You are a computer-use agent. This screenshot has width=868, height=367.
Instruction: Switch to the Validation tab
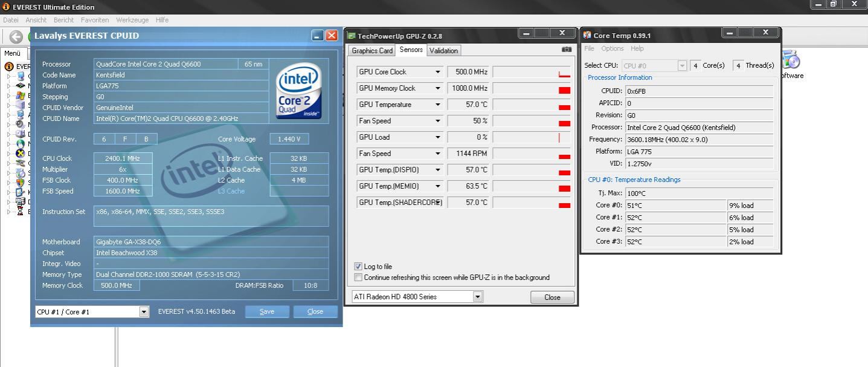tap(444, 51)
